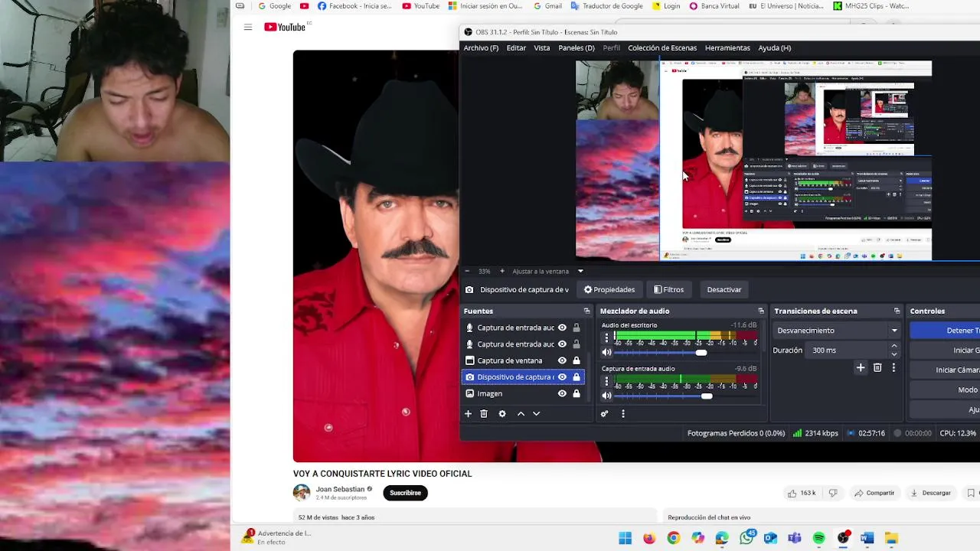Delete the selected source via trash icon
The height and width of the screenshot is (551, 980).
pyautogui.click(x=484, y=413)
